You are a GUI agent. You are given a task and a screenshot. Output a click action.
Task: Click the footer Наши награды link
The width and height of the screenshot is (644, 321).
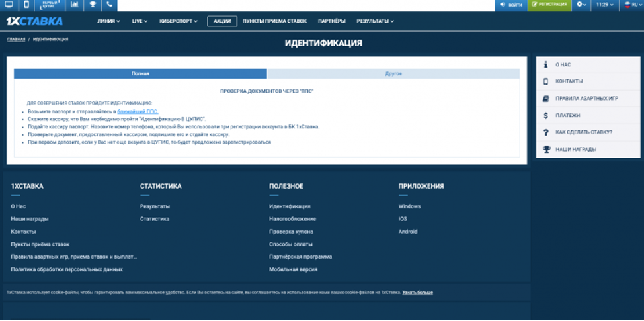[30, 219]
